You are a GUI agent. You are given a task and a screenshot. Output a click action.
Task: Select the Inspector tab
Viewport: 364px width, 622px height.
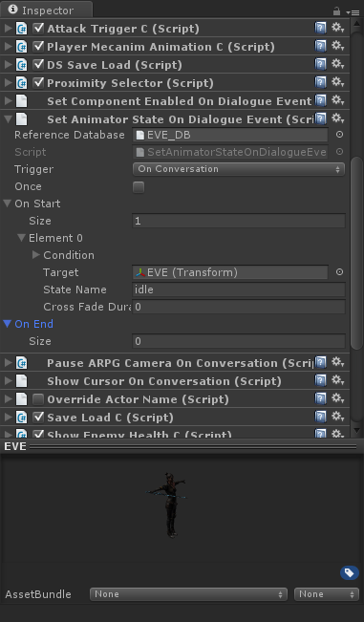click(x=47, y=10)
